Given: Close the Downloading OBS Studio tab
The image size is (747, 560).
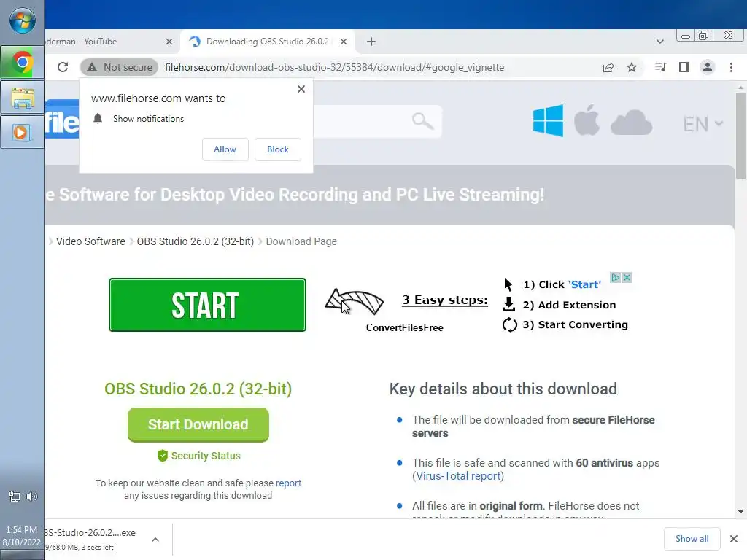Looking at the screenshot, I should point(344,42).
